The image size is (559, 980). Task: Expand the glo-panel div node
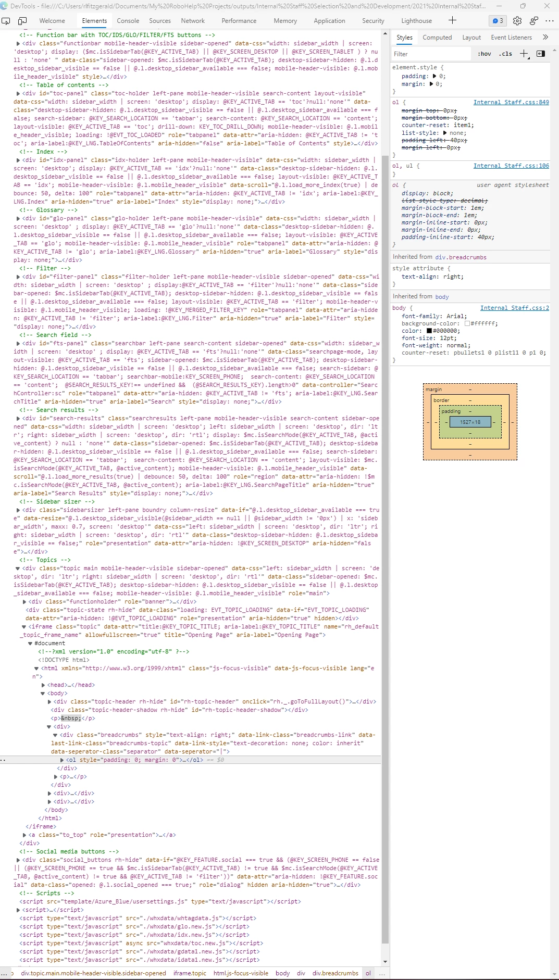pyautogui.click(x=19, y=219)
